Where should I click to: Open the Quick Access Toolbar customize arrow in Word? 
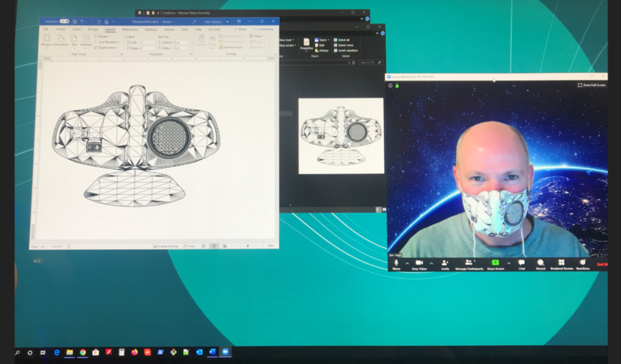coord(113,22)
